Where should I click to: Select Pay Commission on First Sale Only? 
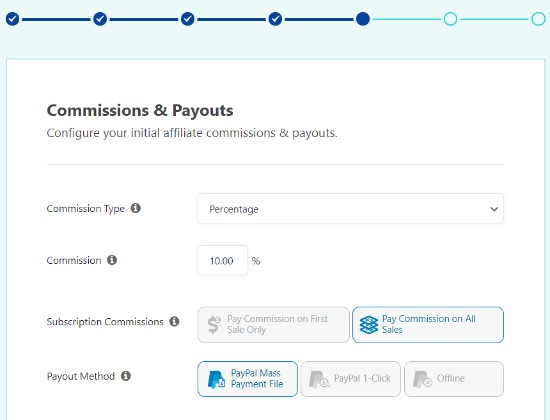274,325
